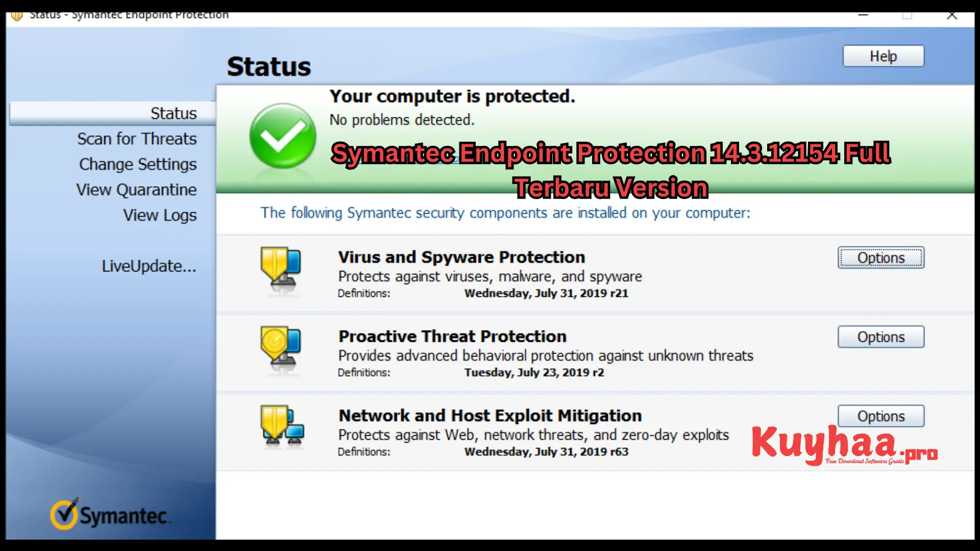The width and height of the screenshot is (980, 551).
Task: Expand Proactive Threat Protection Options
Action: [880, 336]
